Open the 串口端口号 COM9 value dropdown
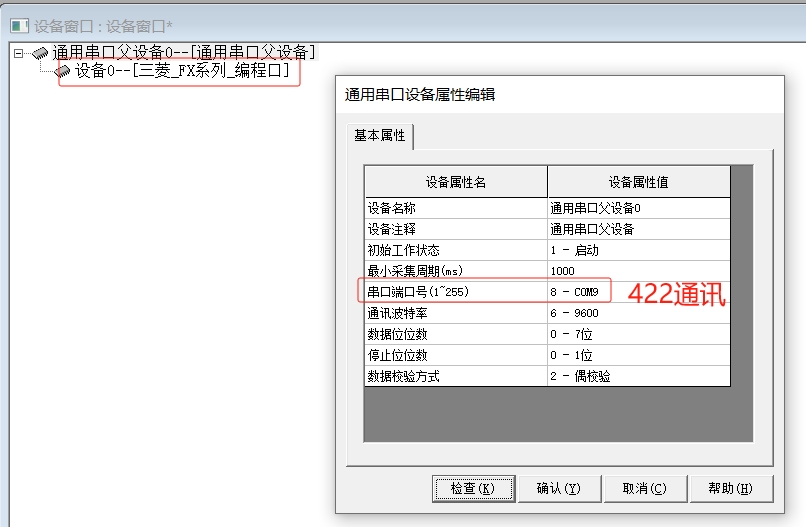The width and height of the screenshot is (806, 527). (x=580, y=292)
